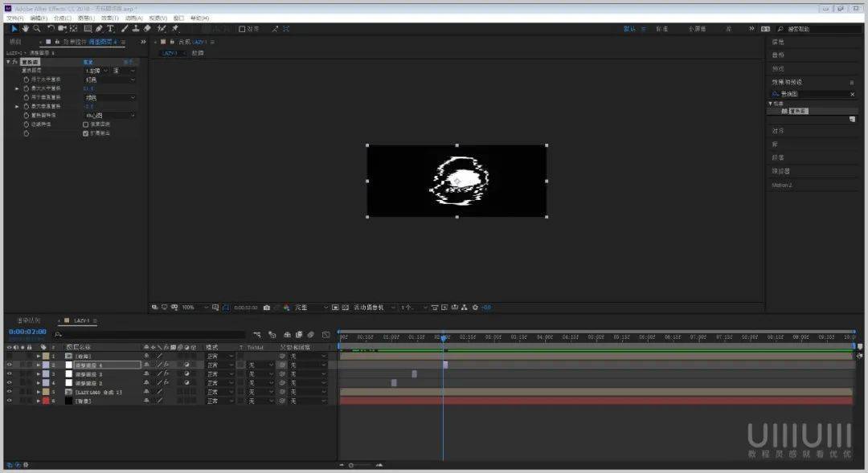Expand layer 1 in the timeline
The height and width of the screenshot is (473, 868).
(x=39, y=357)
